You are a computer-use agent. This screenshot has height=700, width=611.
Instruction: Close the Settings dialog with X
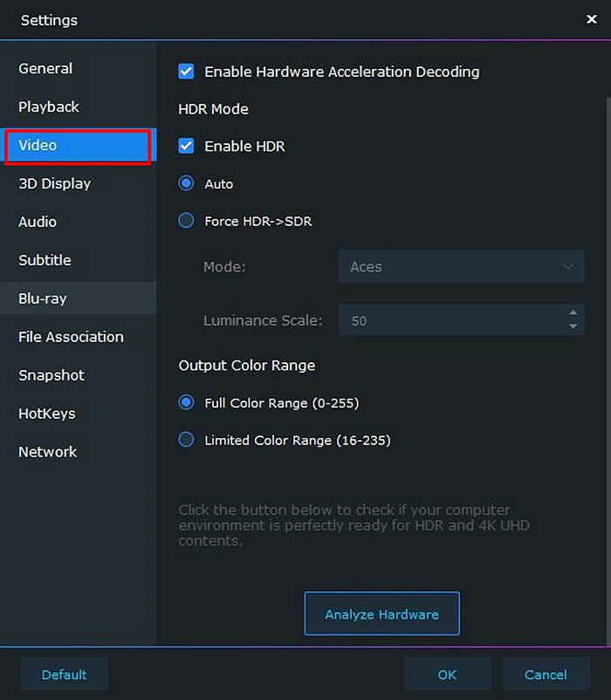coord(592,19)
